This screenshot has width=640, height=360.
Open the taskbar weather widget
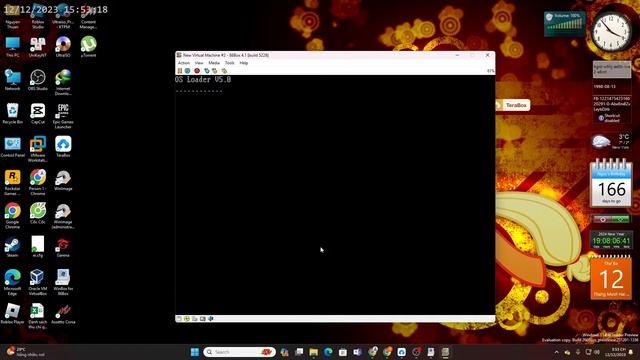coord(25,352)
